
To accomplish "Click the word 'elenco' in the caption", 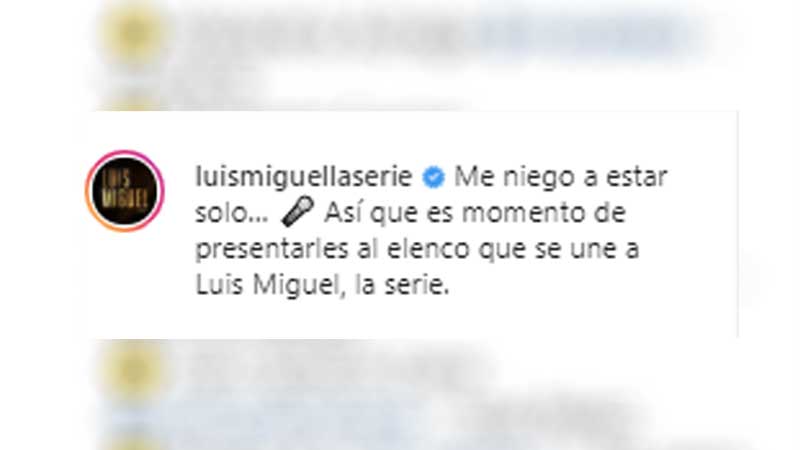I will click(x=428, y=249).
